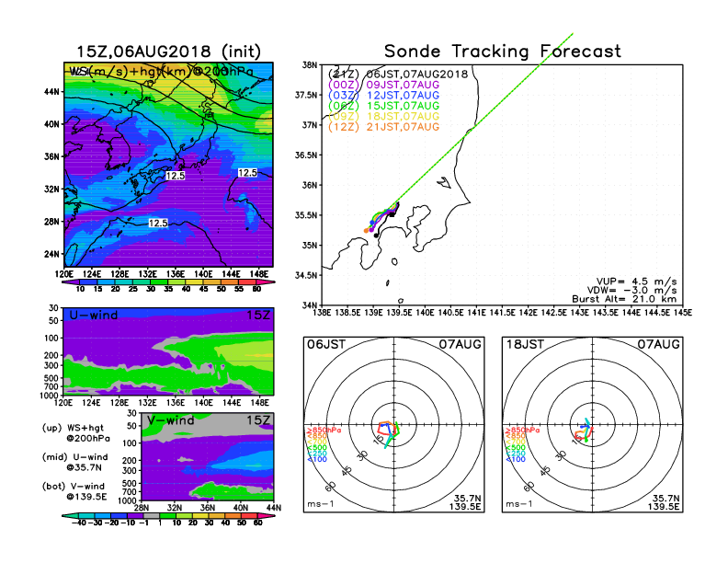
Task: Pick the red 55–60 wind speed swatch
Action: (247, 281)
